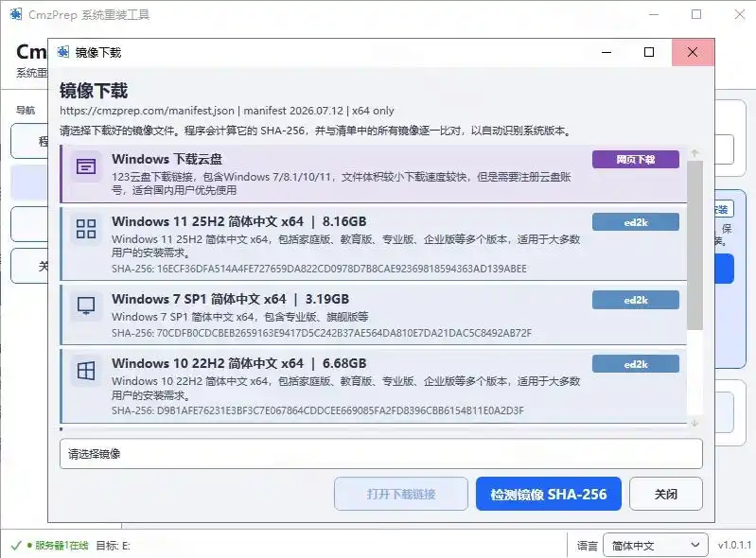Click the 导航 label in main window
Image resolution: width=756 pixels, height=558 pixels.
25,111
